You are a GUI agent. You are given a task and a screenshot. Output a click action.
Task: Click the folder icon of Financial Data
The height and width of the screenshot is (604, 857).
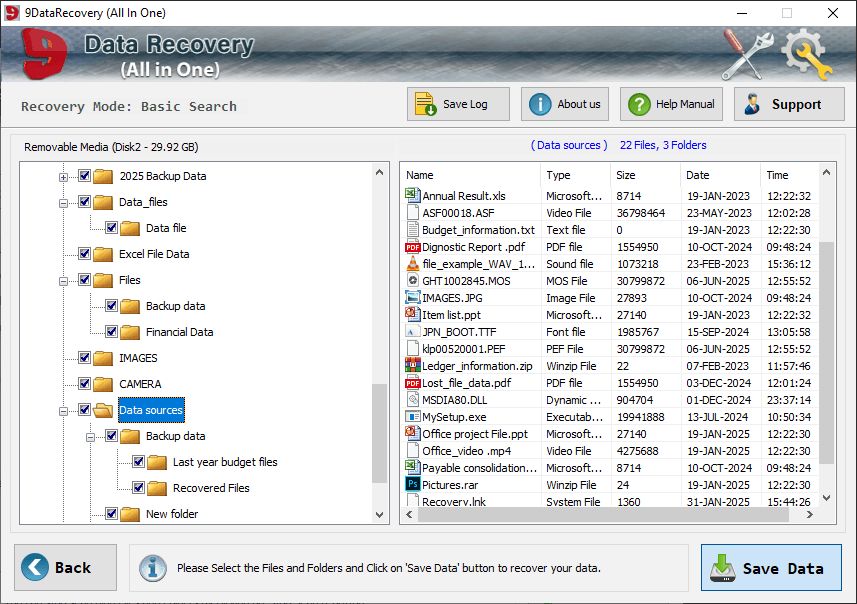pos(130,332)
